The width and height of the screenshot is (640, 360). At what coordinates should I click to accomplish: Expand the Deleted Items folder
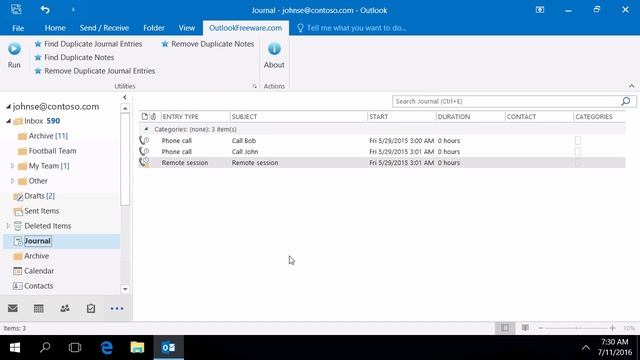pyautogui.click(x=8, y=226)
